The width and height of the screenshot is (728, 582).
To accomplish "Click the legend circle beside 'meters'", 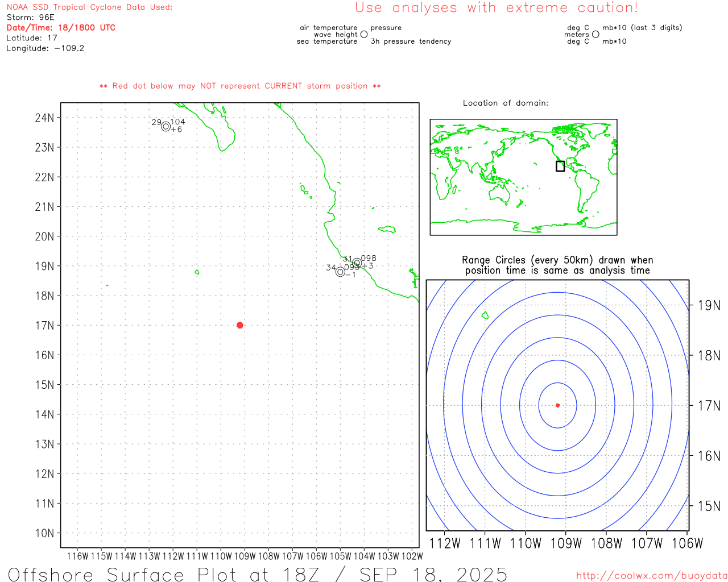I will pyautogui.click(x=595, y=34).
